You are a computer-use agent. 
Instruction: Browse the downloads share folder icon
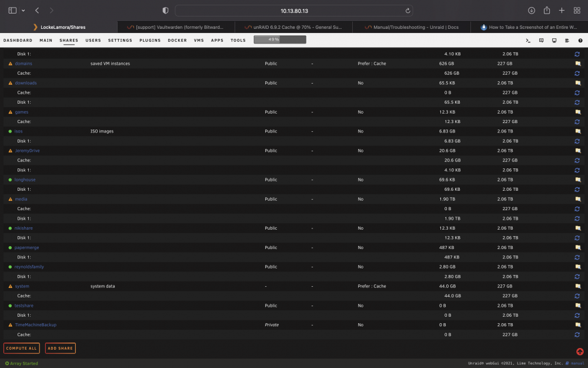point(578,83)
